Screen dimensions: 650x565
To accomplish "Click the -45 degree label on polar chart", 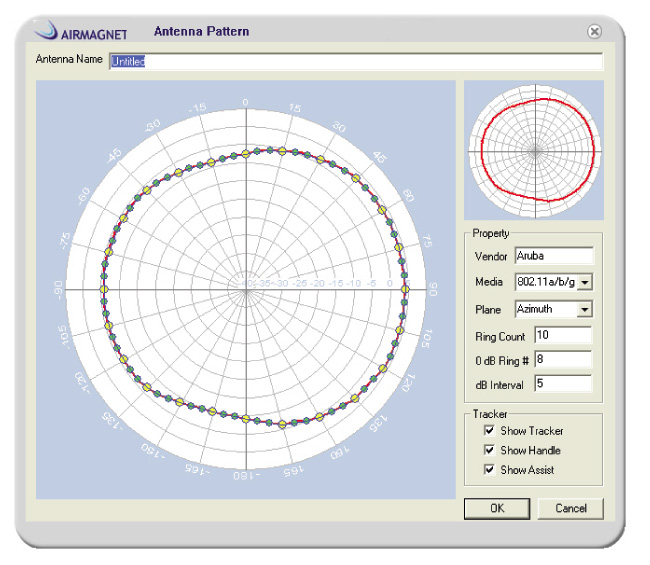I will tap(114, 155).
